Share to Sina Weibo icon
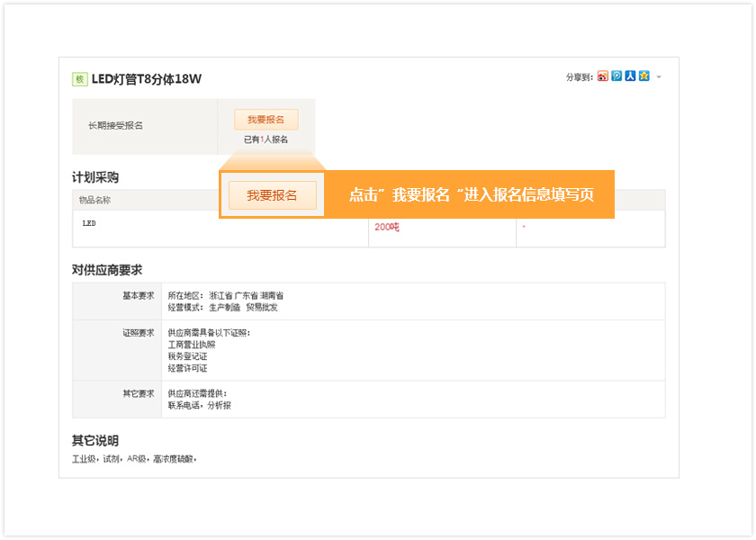The height and width of the screenshot is (540, 756). (x=603, y=76)
